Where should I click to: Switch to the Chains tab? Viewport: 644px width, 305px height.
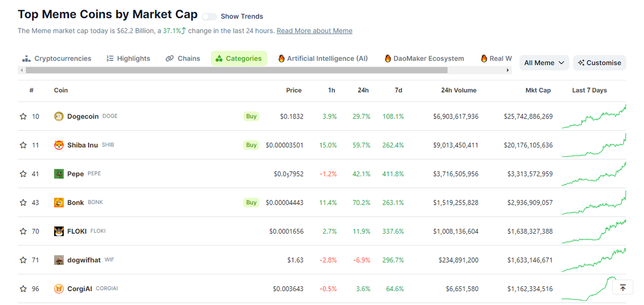pos(183,58)
